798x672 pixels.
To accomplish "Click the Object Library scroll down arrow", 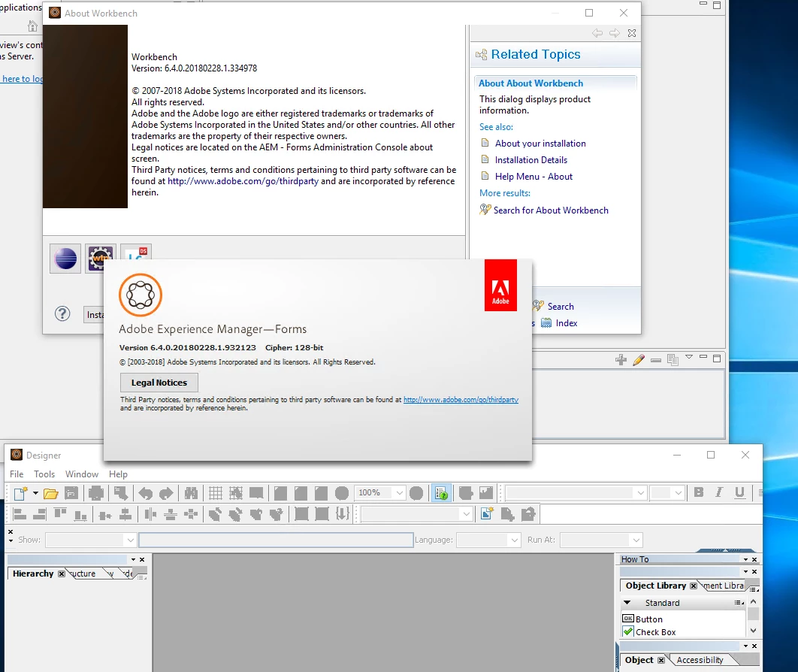I will [753, 631].
